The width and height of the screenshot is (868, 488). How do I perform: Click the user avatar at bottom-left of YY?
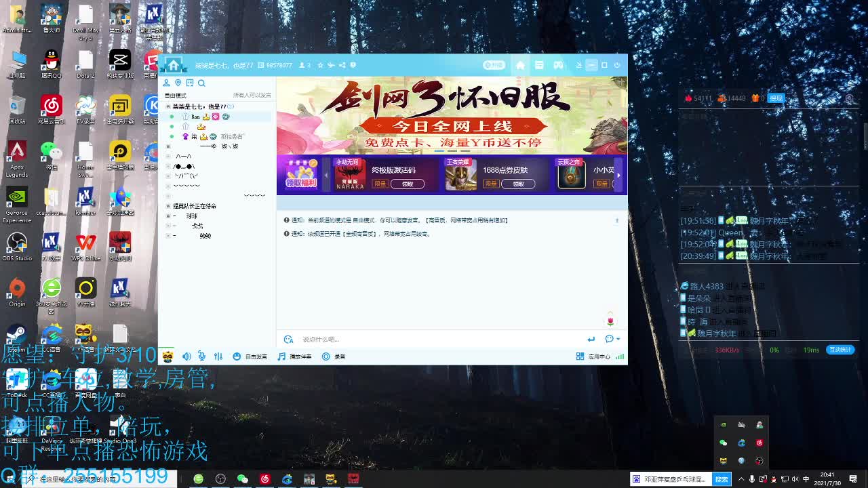tap(167, 357)
